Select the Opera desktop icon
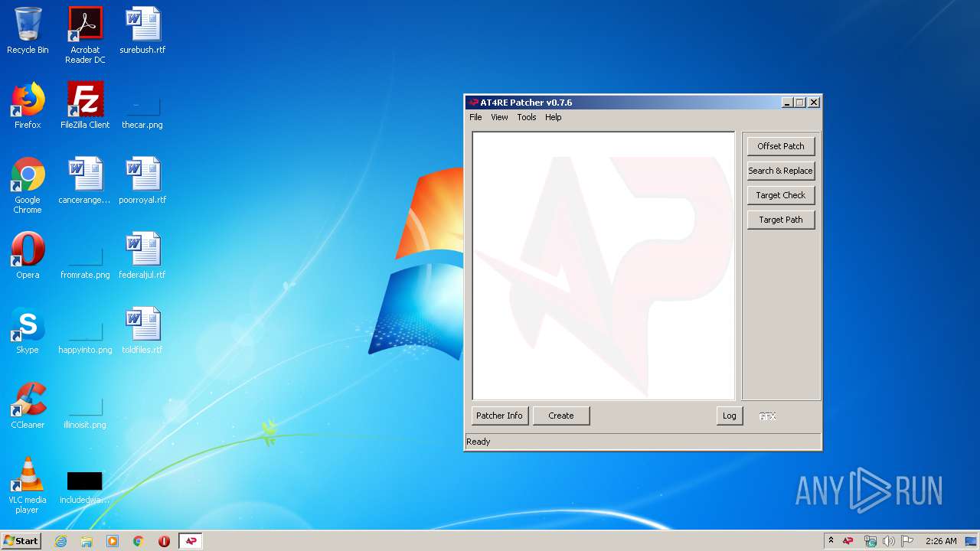The image size is (980, 551). click(x=28, y=256)
